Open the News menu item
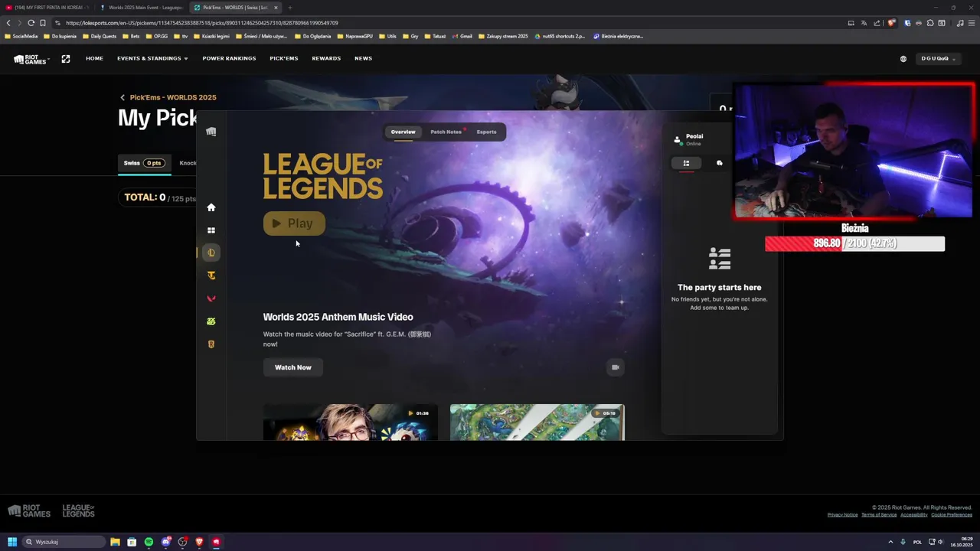This screenshot has height=551, width=980. [x=363, y=58]
